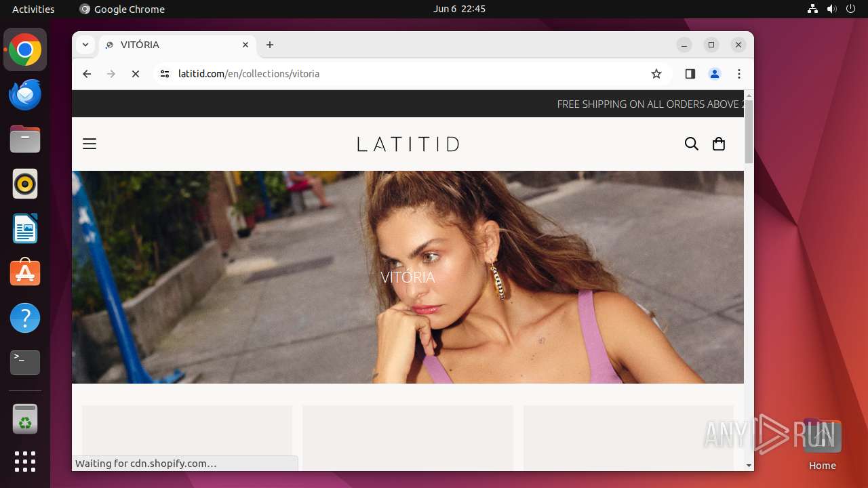The image size is (868, 488).
Task: Click the forward navigation arrow
Action: click(x=111, y=74)
